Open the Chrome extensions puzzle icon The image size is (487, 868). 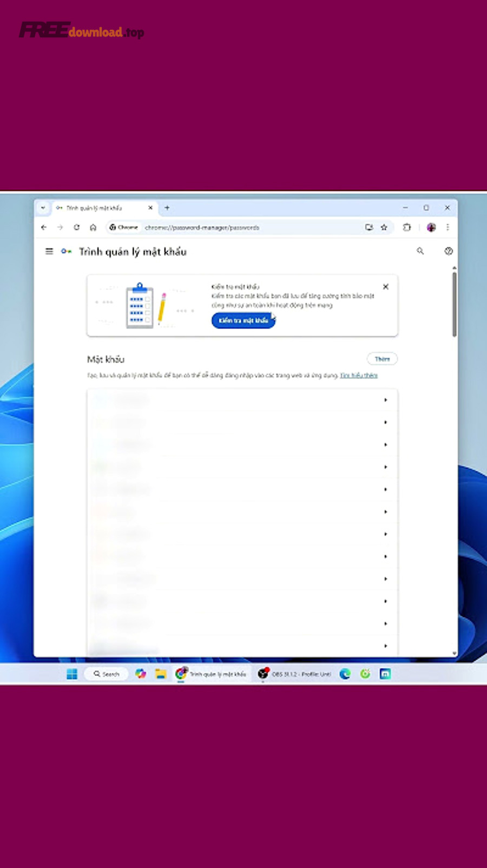coord(407,228)
